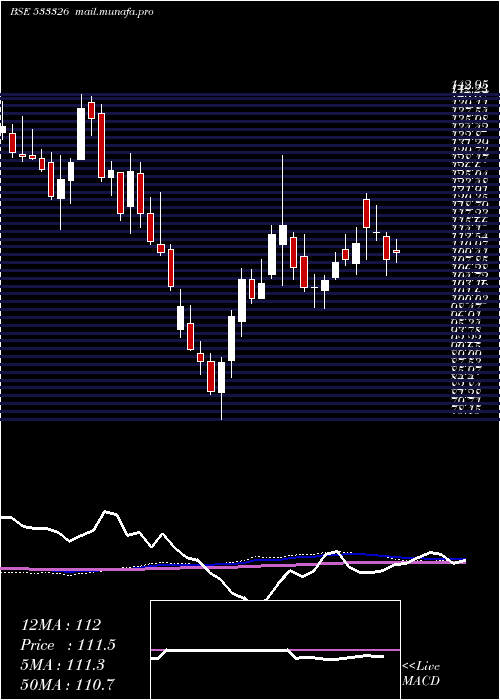
Task: Select the 50MA : 110.7 readout
Action: [x=67, y=684]
